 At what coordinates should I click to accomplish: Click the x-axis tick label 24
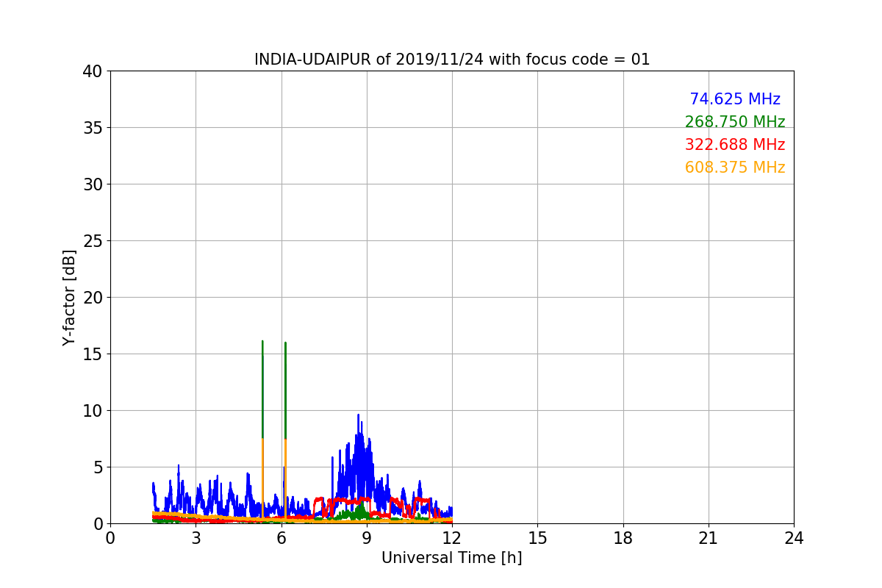point(794,538)
